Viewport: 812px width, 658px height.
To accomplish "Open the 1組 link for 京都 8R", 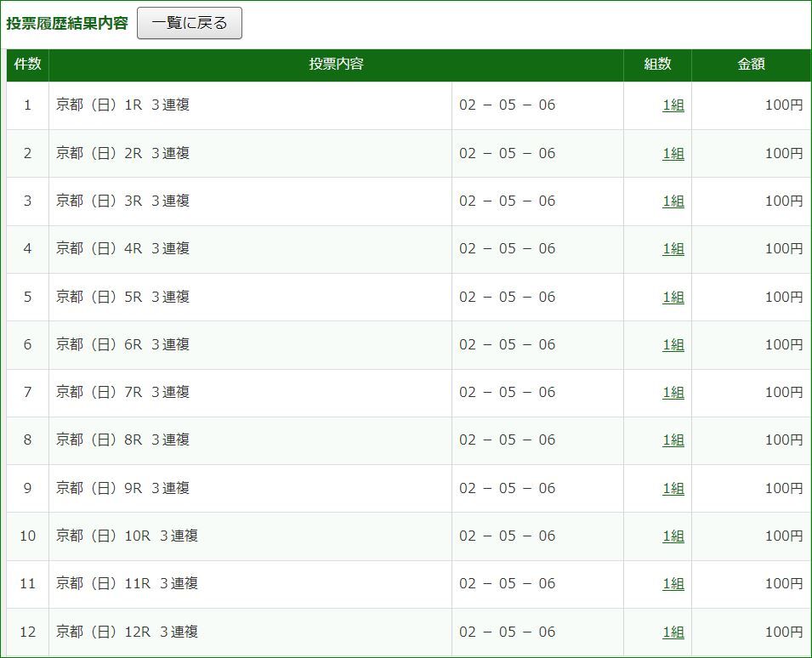I will (x=673, y=440).
